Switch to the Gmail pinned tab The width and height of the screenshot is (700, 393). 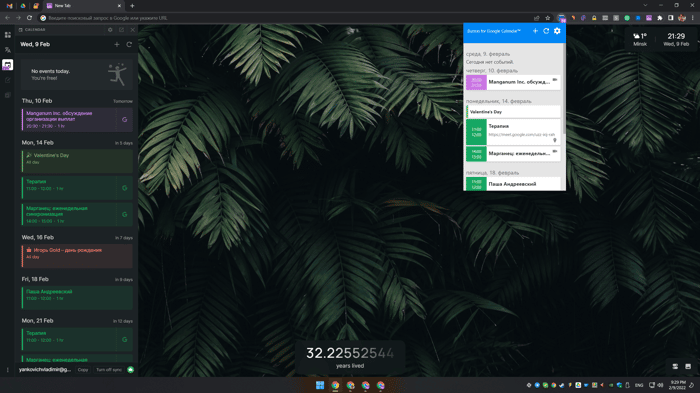point(9,6)
